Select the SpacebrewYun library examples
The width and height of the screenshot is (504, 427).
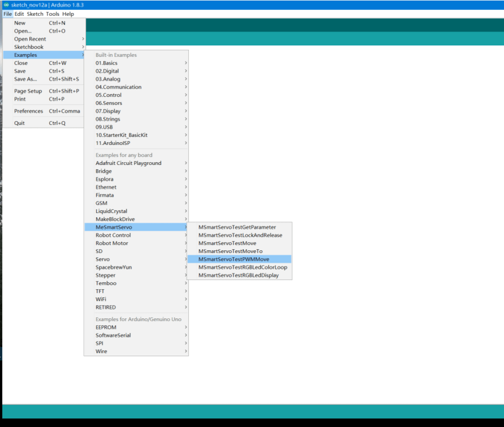(136, 268)
